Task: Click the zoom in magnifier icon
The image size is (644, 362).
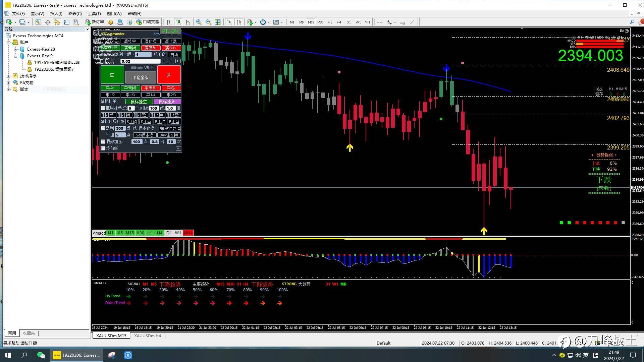Action: point(199,22)
